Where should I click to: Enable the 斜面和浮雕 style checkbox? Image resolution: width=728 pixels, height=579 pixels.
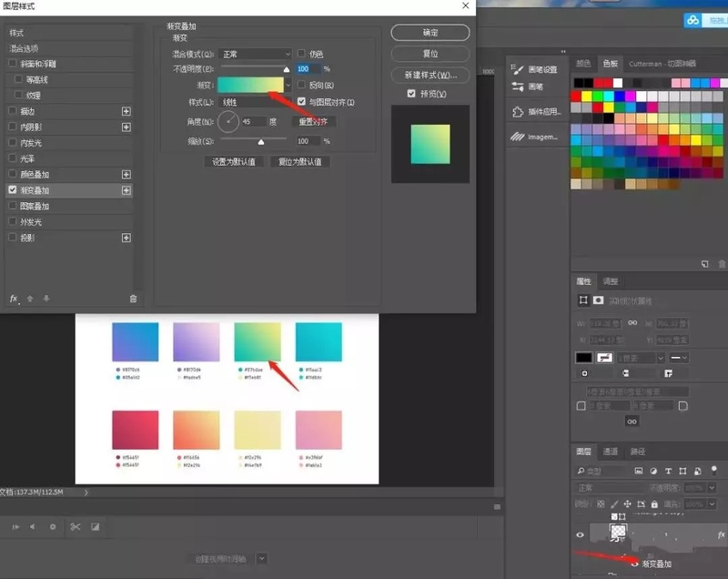pyautogui.click(x=13, y=63)
